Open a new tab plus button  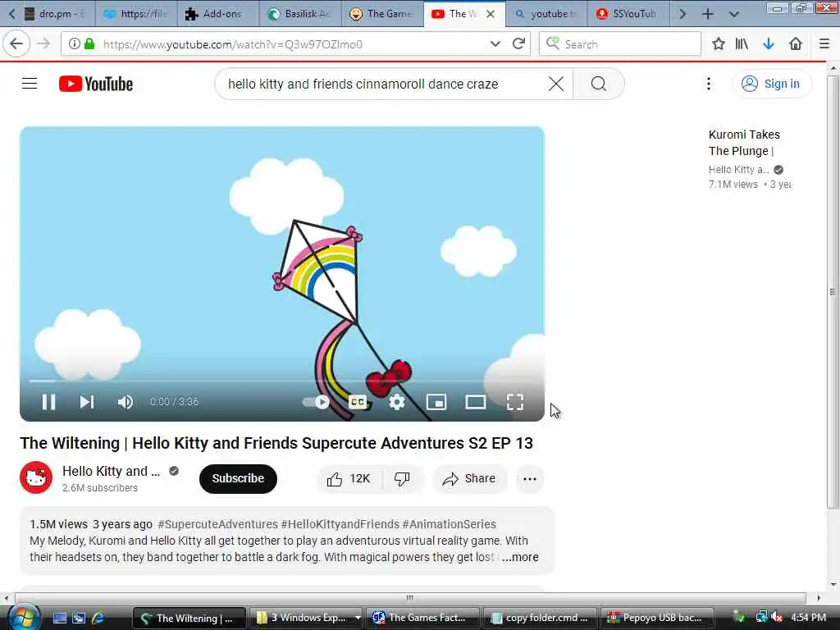[708, 14]
